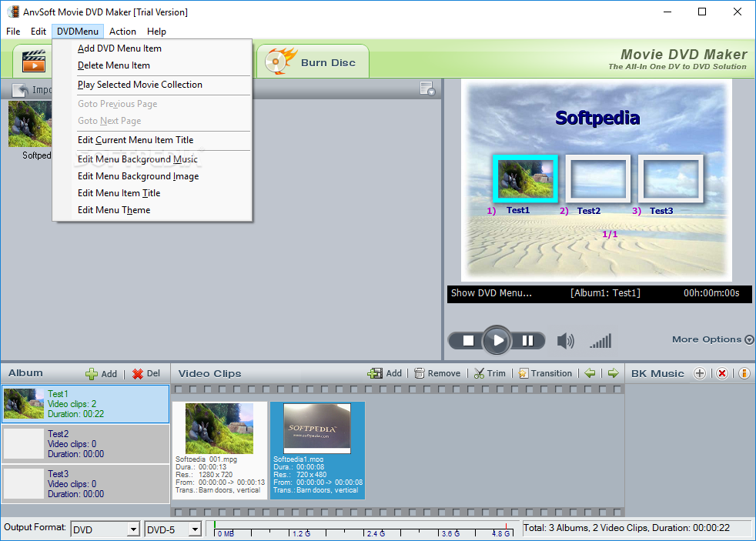Choose Add DVD Menu Item
The width and height of the screenshot is (756, 541).
pyautogui.click(x=152, y=48)
